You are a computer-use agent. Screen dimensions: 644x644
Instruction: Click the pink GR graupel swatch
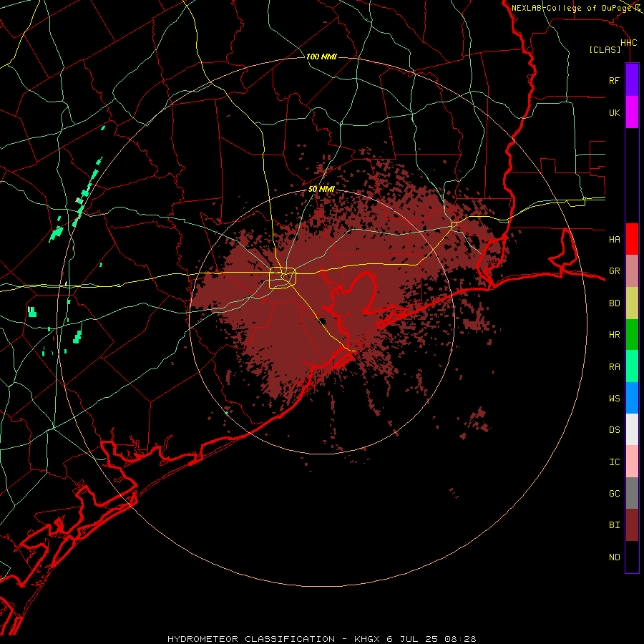(x=632, y=270)
